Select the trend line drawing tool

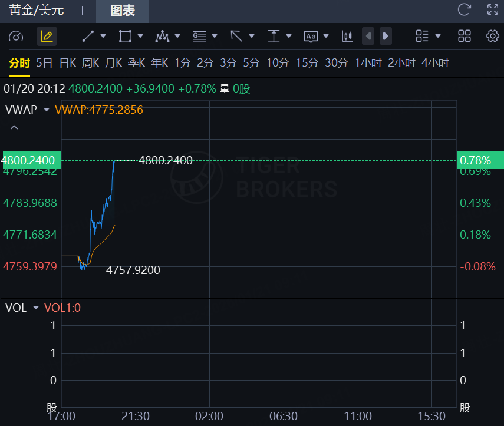[88, 37]
